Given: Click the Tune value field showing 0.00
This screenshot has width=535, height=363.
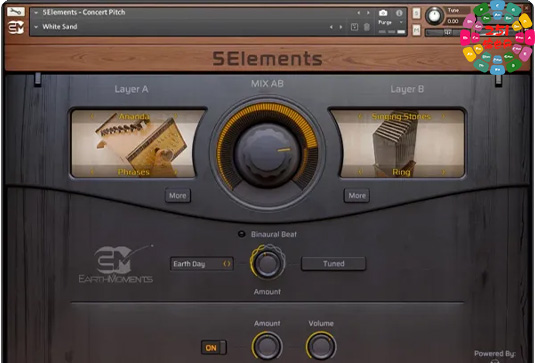Looking at the screenshot, I should 454,21.
